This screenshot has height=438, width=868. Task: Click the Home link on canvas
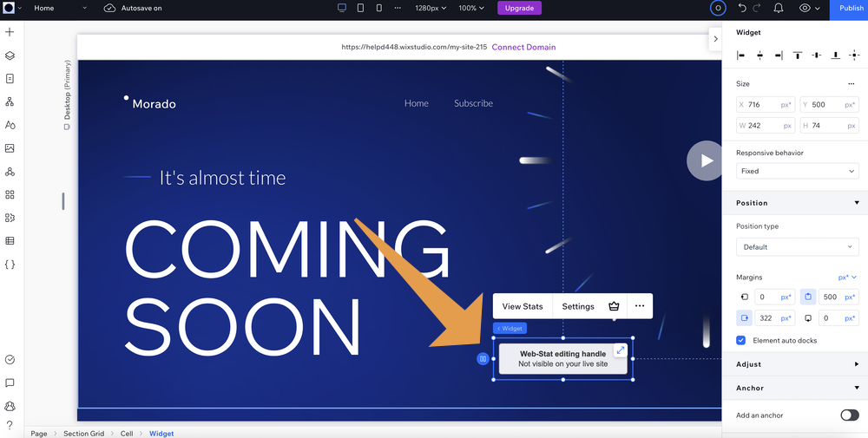[x=417, y=103]
